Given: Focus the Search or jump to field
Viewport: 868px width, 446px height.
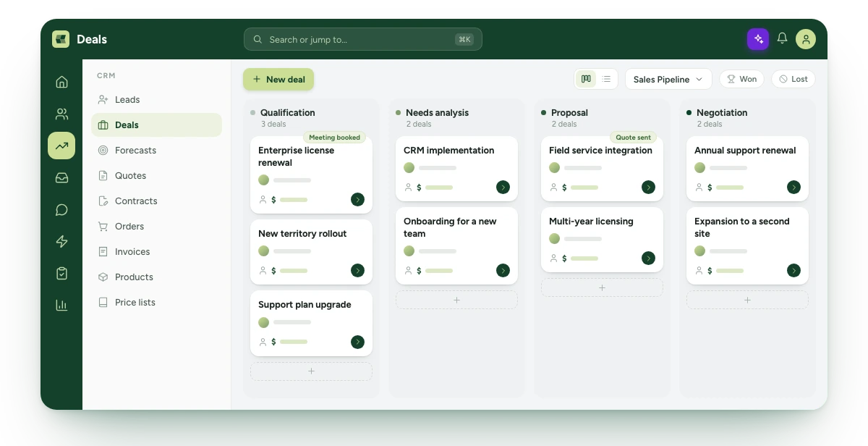Looking at the screenshot, I should (x=363, y=39).
